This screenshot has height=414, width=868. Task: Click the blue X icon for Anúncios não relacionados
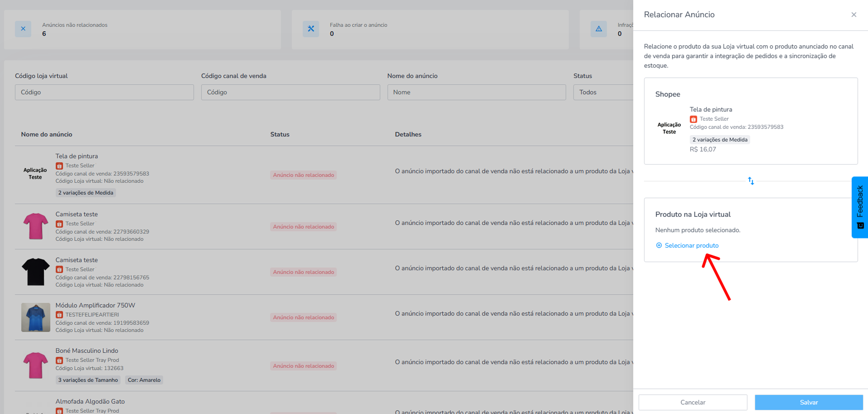pyautogui.click(x=23, y=29)
